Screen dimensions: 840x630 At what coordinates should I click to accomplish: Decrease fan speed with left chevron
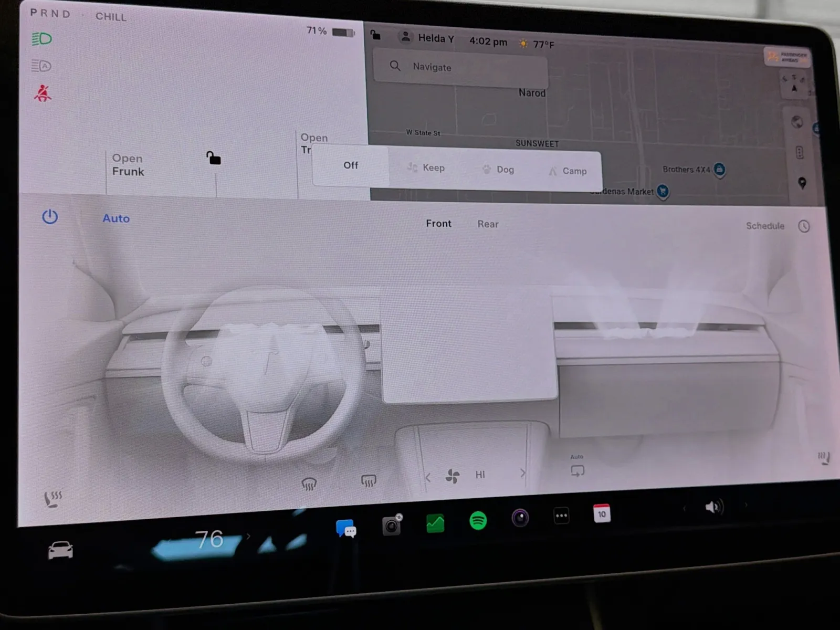tap(428, 477)
